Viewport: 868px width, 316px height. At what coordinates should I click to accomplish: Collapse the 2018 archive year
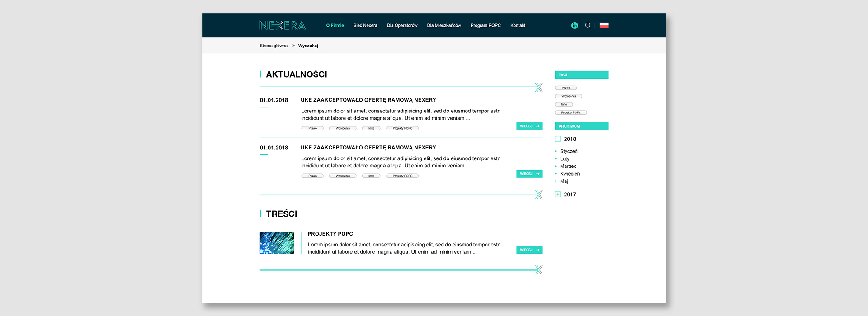point(558,139)
